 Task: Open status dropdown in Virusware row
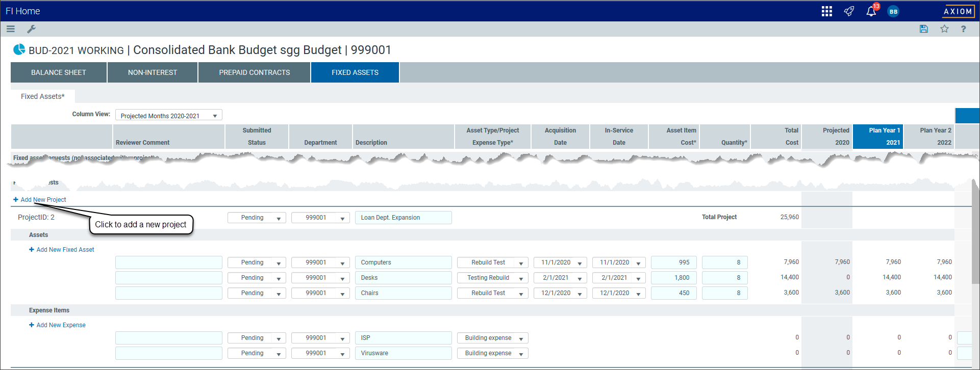click(x=257, y=353)
